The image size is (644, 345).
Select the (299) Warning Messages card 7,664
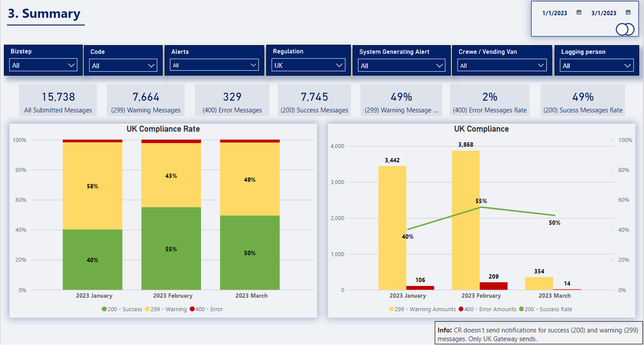tap(146, 100)
